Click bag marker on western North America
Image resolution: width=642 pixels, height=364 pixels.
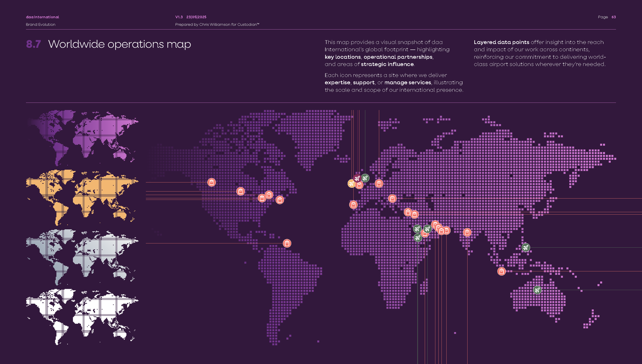pyautogui.click(x=212, y=182)
